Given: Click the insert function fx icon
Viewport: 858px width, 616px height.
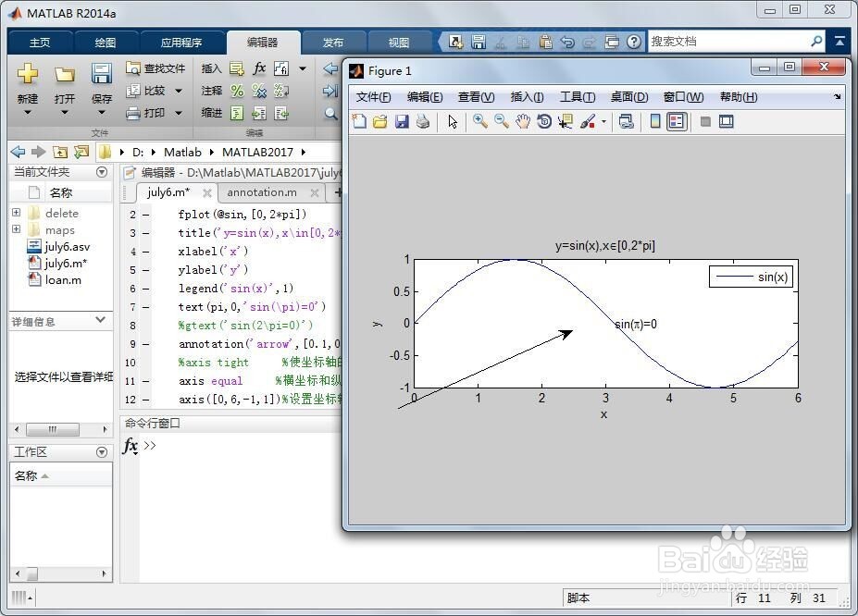Looking at the screenshot, I should (x=259, y=68).
